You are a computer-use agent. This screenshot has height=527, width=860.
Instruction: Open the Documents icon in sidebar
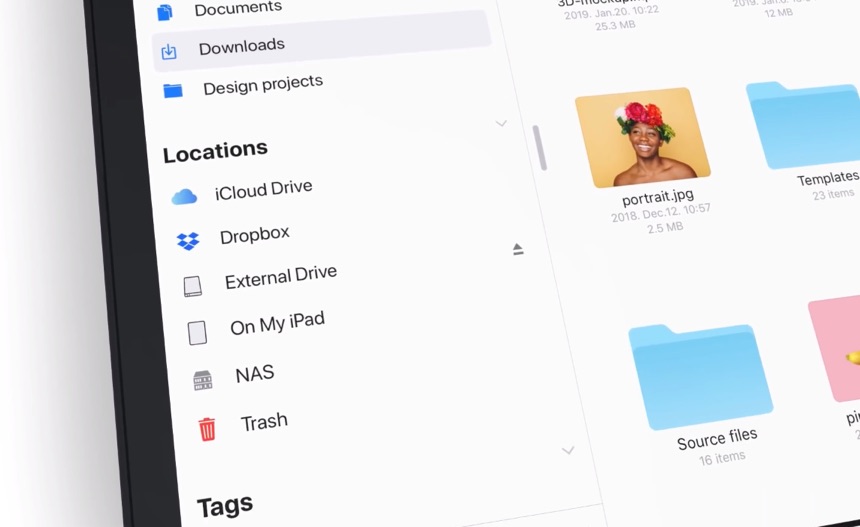[165, 12]
